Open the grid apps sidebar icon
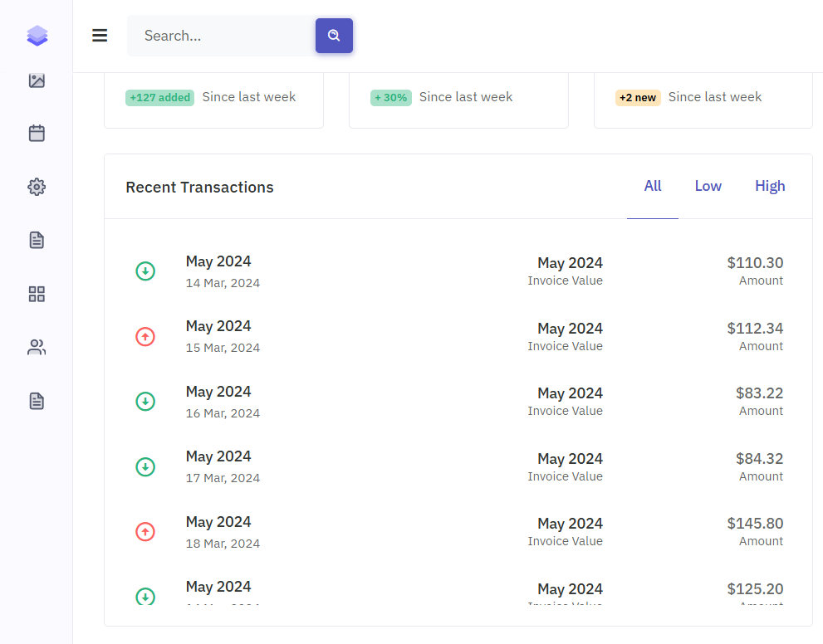The width and height of the screenshot is (823, 644). tap(37, 294)
